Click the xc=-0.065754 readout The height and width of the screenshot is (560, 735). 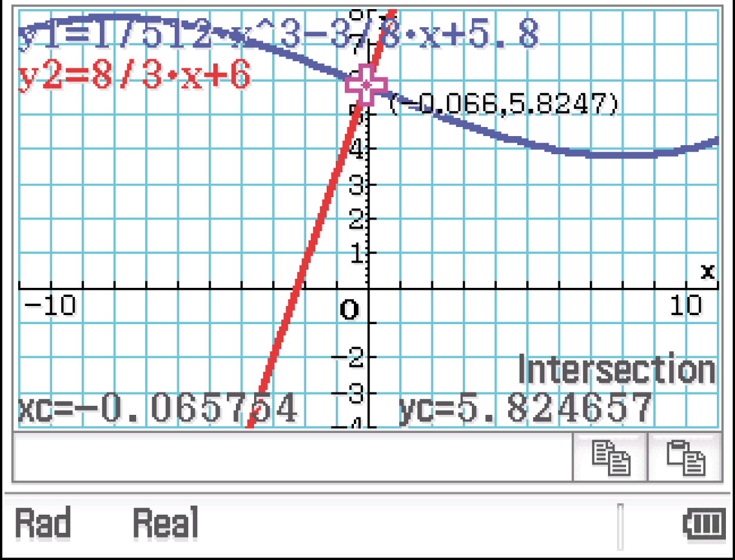click(x=158, y=408)
